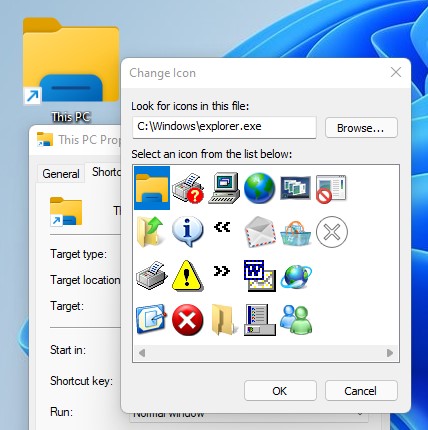Screen dimensions: 428x430
Task: Click the 'Target type:' label in Properties
Action: click(78, 254)
